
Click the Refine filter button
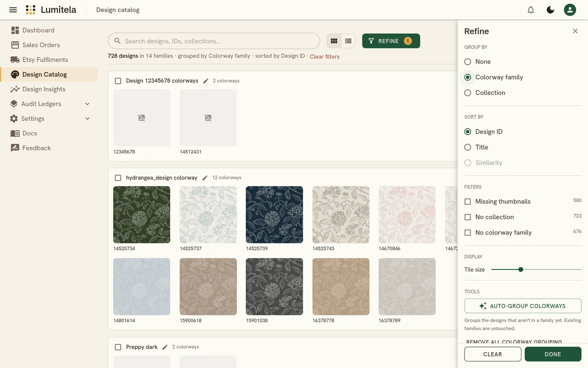point(391,41)
